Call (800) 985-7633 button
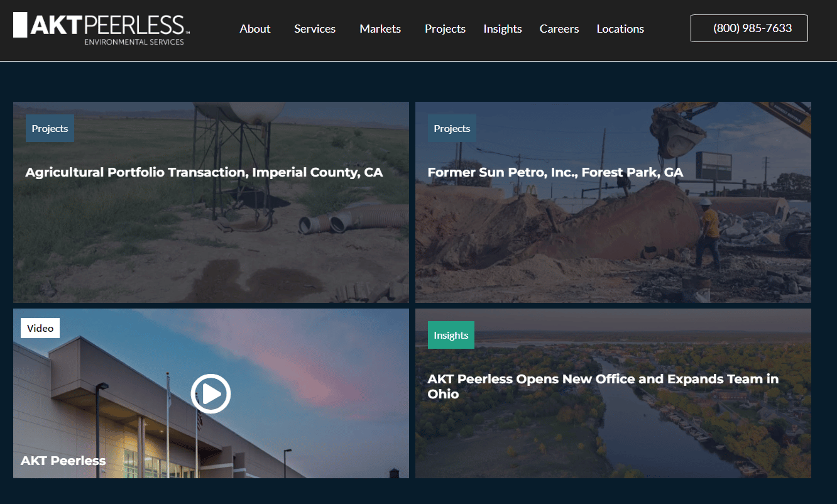This screenshot has height=504, width=837. [x=749, y=28]
